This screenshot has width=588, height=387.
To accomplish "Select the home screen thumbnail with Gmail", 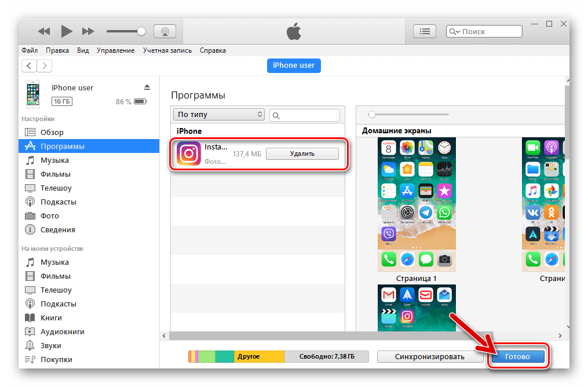I will [x=417, y=308].
